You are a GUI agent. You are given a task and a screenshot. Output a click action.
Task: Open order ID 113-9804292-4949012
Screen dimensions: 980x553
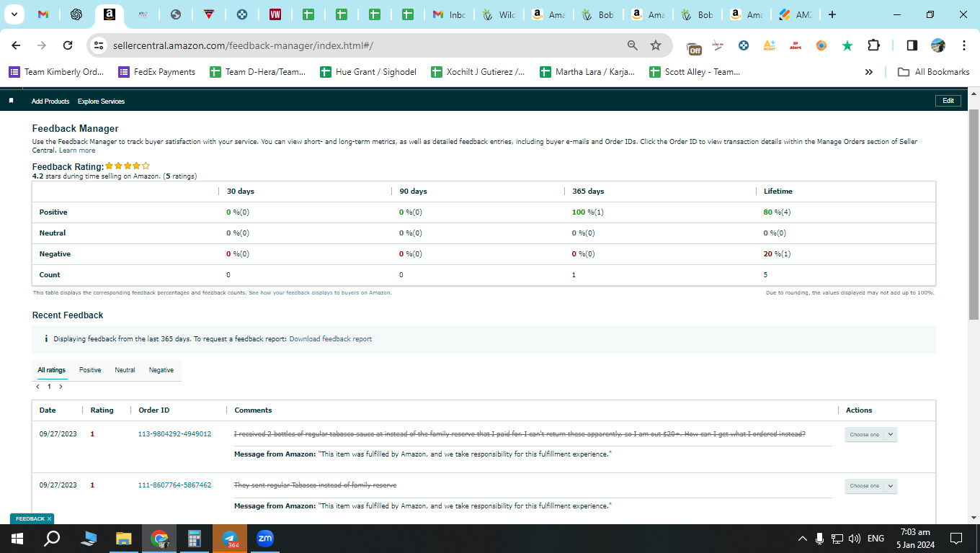[x=174, y=433]
